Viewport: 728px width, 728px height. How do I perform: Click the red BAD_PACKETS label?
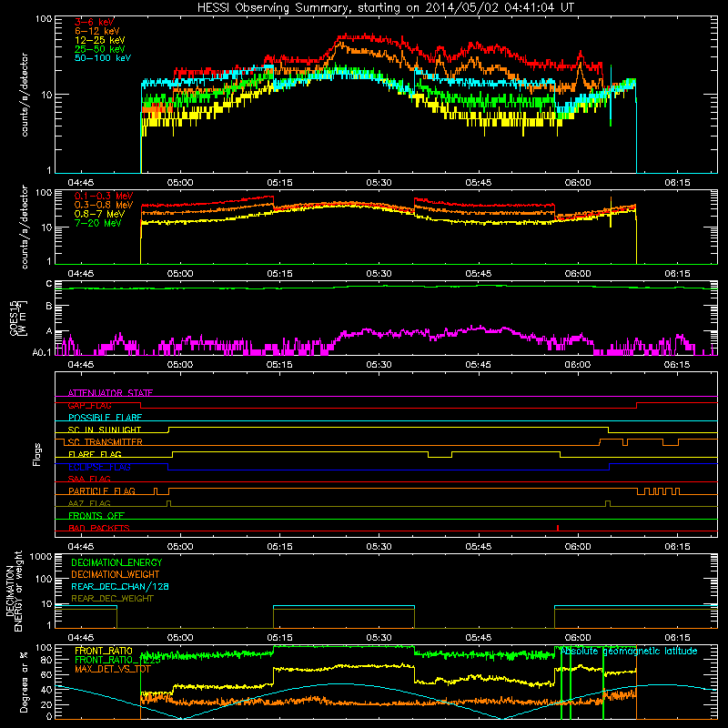coord(99,528)
